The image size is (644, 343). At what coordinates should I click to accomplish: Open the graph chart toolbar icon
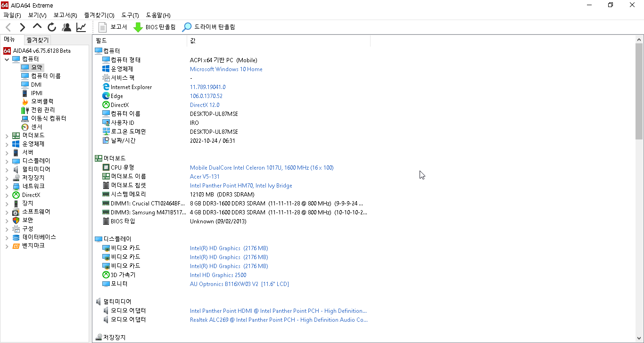[x=81, y=27]
